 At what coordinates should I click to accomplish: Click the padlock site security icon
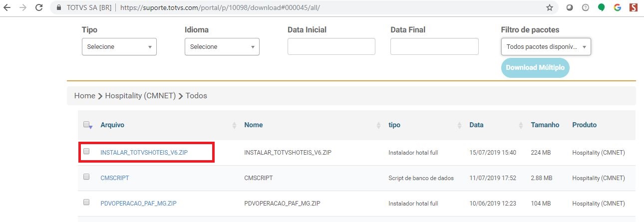(x=59, y=8)
